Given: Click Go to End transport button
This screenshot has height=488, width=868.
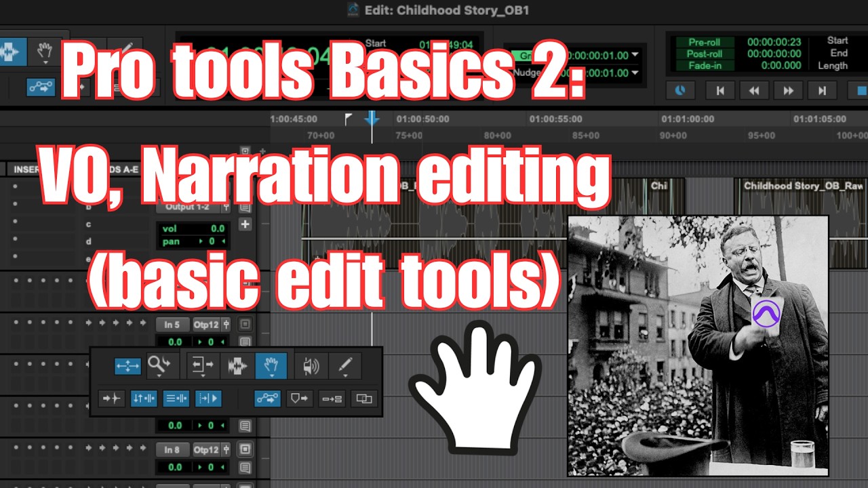Looking at the screenshot, I should click(x=822, y=90).
